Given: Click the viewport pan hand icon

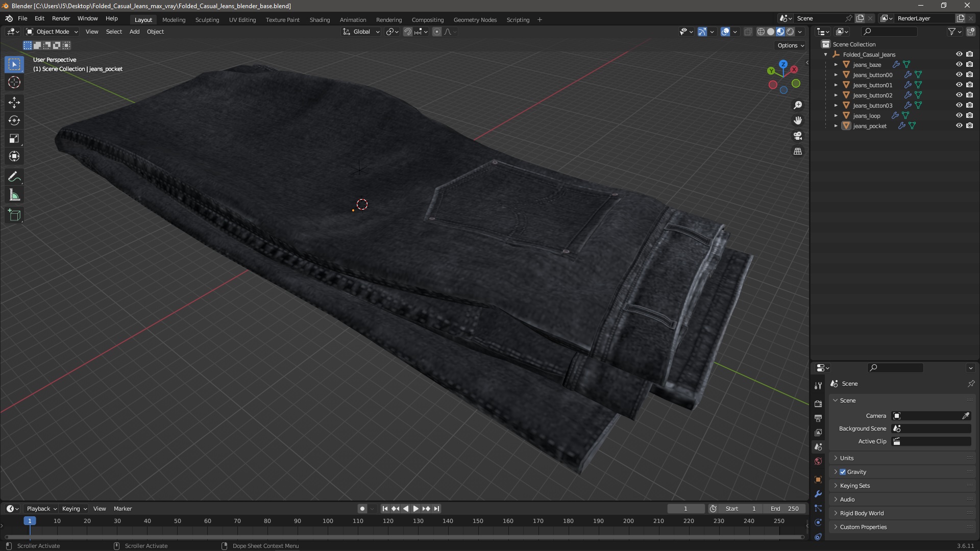Looking at the screenshot, I should pyautogui.click(x=798, y=120).
